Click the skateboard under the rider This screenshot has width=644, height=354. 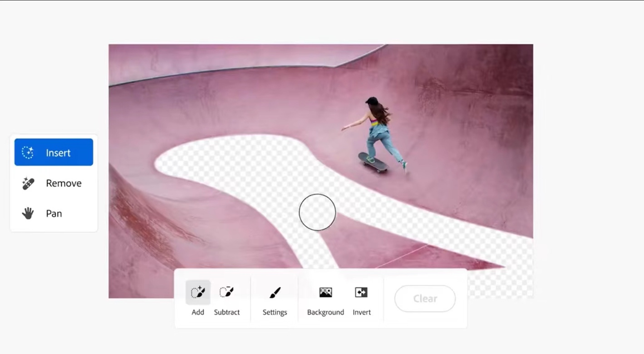[x=373, y=162]
